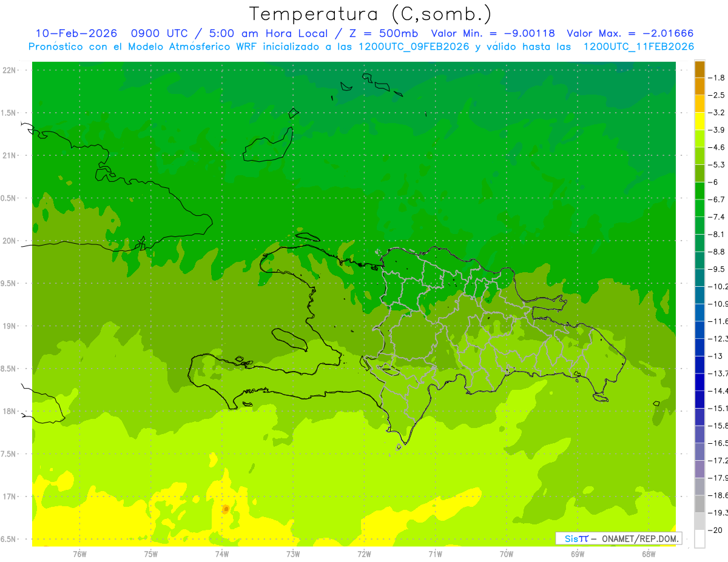Click the "Sis" logo beside ONAMET

(571, 538)
